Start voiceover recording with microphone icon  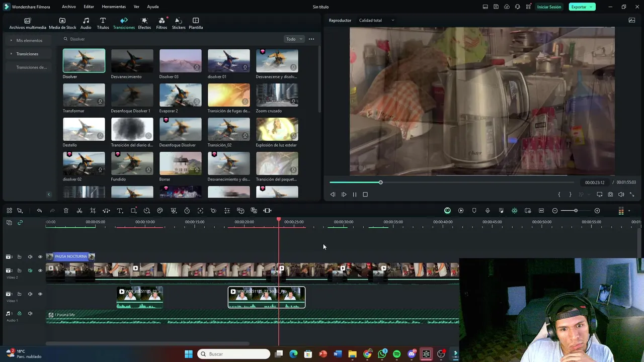(x=488, y=211)
